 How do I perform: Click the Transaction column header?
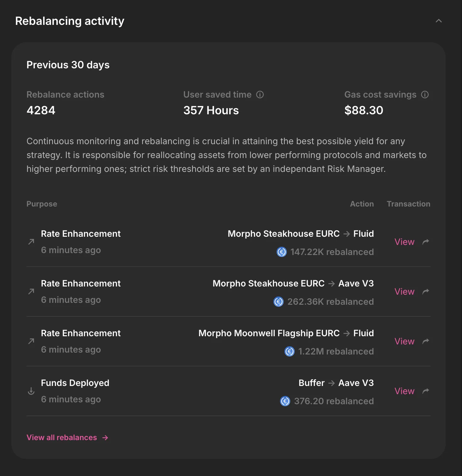pos(408,204)
